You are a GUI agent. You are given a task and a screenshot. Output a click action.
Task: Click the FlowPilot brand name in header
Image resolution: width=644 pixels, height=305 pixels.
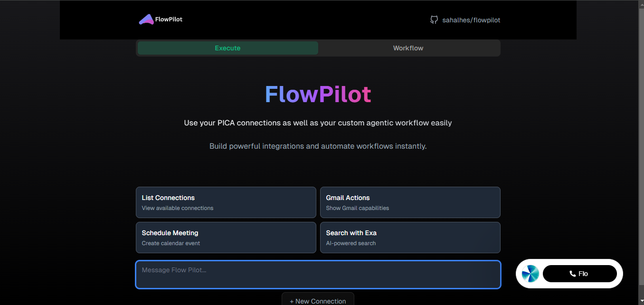click(x=169, y=19)
